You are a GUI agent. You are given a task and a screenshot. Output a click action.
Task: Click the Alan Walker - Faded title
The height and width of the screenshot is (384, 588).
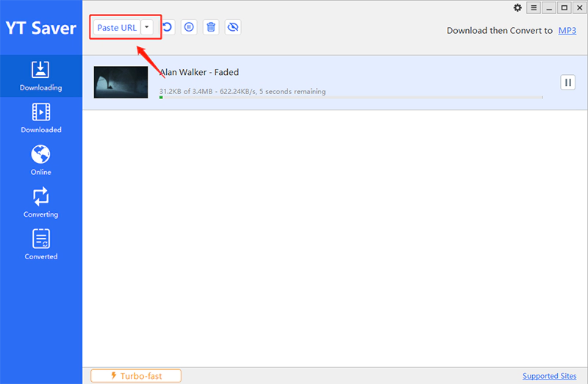tap(199, 72)
